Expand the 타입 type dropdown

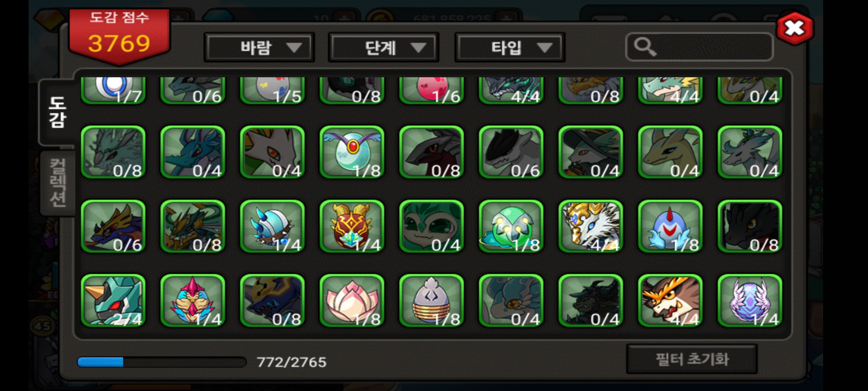tap(510, 47)
